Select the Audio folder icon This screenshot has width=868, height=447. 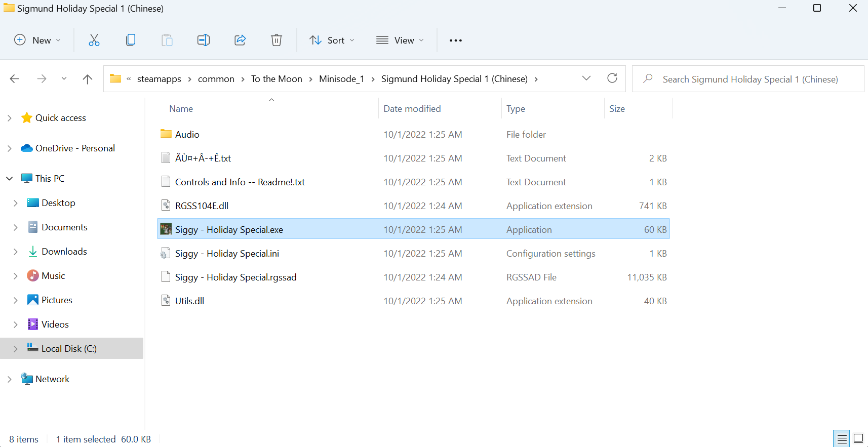(x=166, y=134)
